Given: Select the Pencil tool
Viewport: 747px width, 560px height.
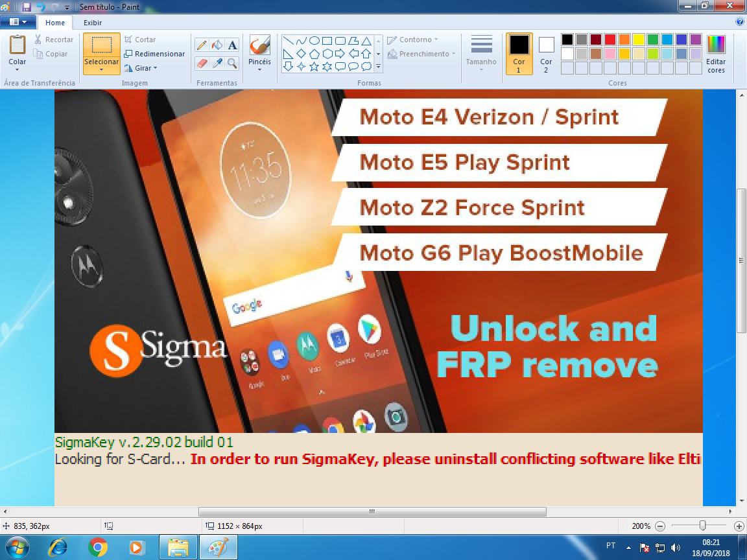Looking at the screenshot, I should click(x=202, y=45).
